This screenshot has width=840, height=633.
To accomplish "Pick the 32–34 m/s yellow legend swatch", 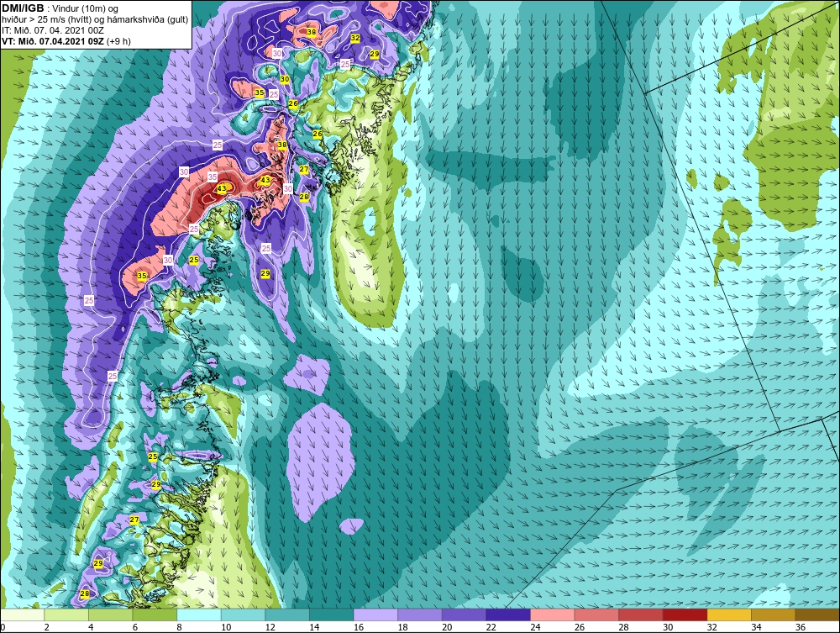I will [x=729, y=615].
